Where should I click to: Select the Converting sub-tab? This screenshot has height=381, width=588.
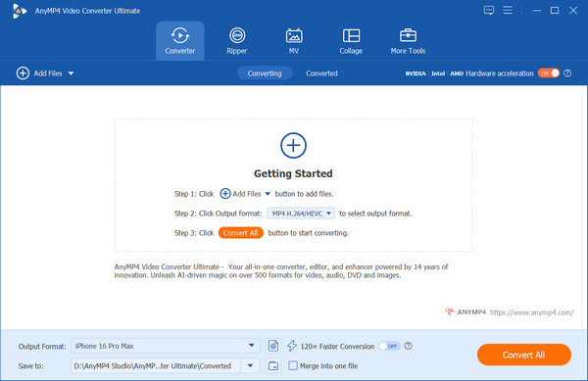point(265,73)
